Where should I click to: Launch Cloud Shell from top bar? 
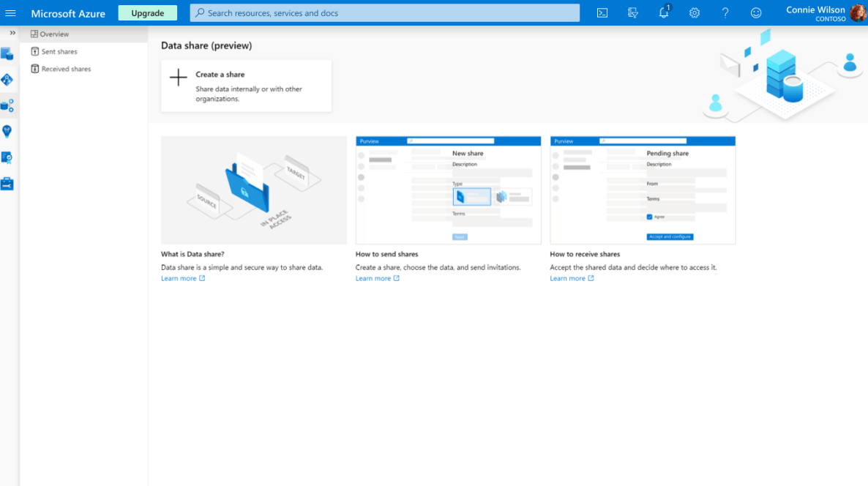pyautogui.click(x=602, y=13)
